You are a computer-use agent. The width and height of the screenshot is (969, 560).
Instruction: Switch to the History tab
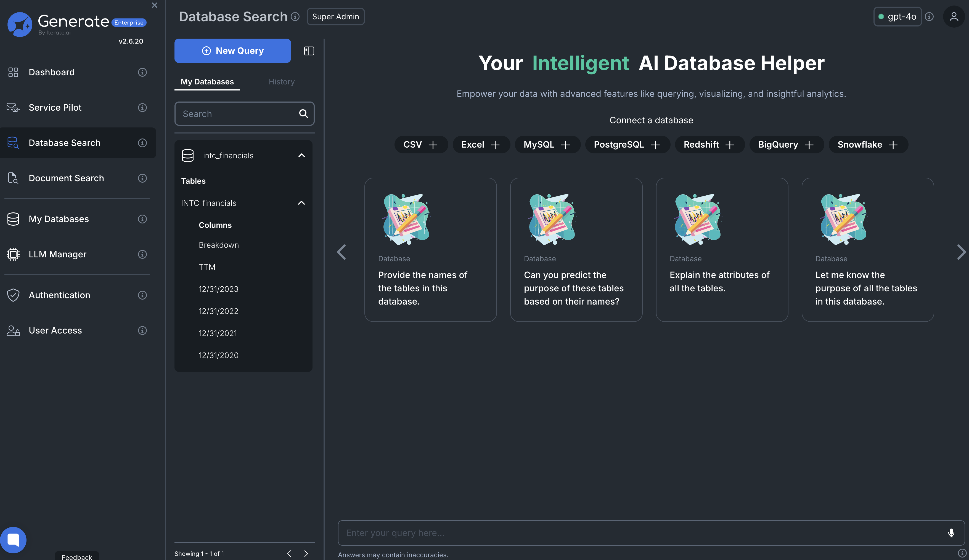[x=282, y=82]
